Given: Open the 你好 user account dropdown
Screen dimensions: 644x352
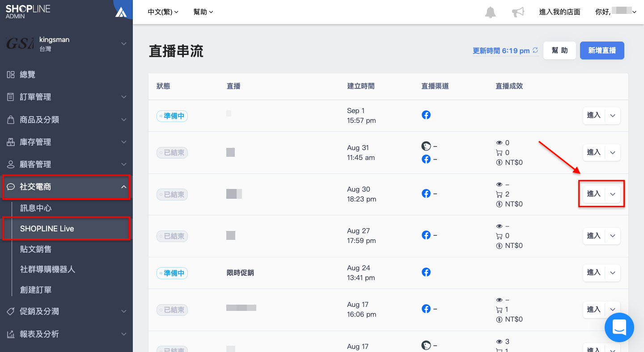Looking at the screenshot, I should coord(616,12).
